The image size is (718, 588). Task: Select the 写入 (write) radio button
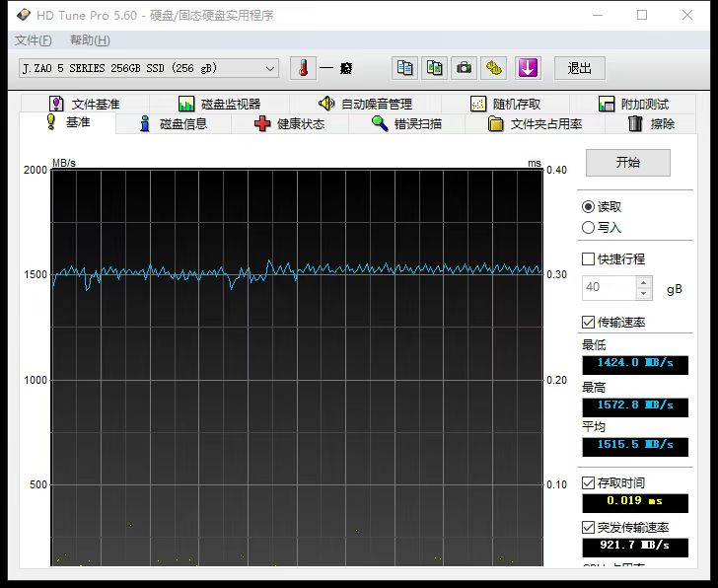click(589, 228)
